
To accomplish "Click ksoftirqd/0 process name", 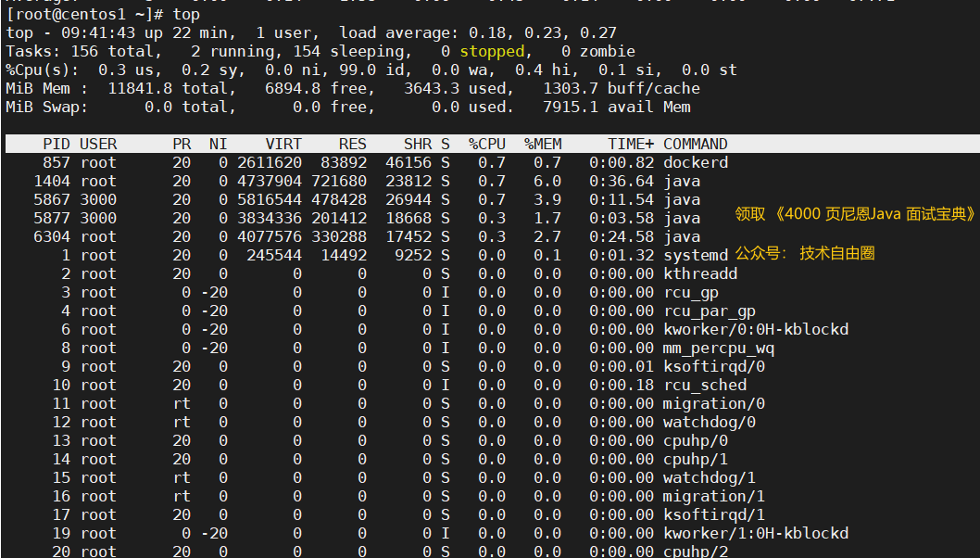I will coord(714,366).
